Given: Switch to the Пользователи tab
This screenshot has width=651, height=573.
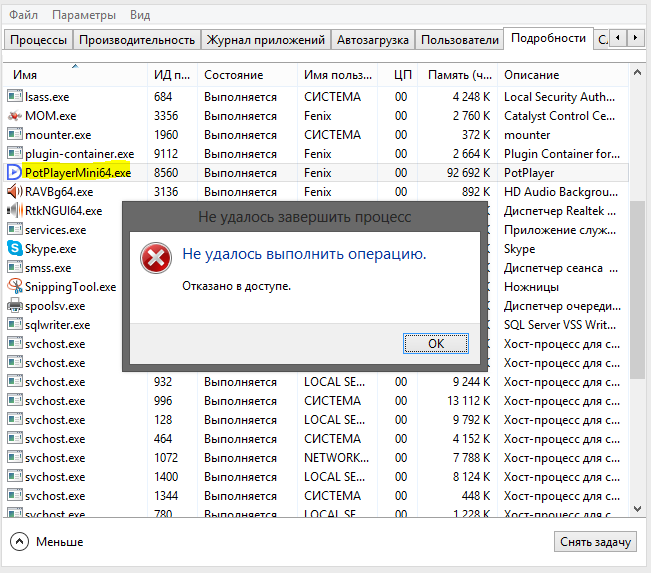Looking at the screenshot, I should (460, 40).
